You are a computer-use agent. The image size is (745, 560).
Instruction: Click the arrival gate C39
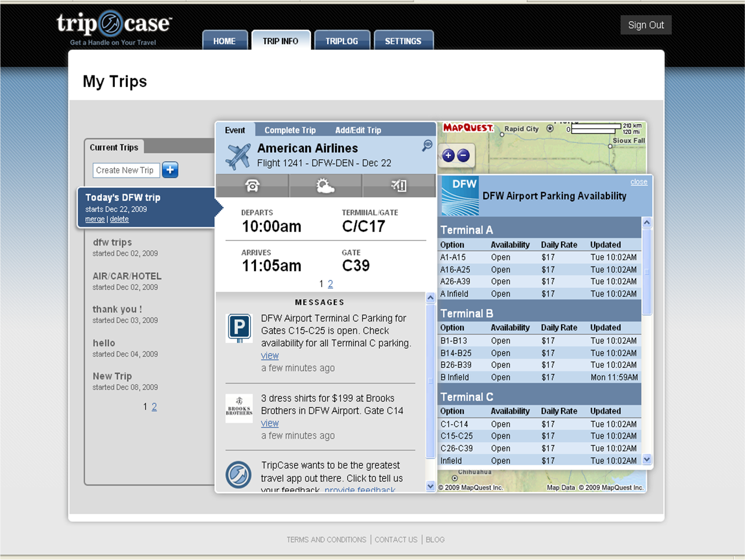pos(356,265)
